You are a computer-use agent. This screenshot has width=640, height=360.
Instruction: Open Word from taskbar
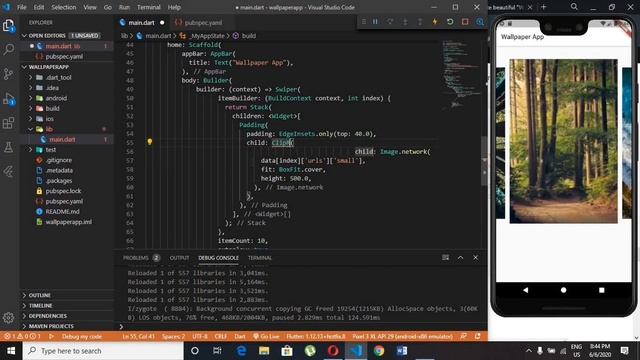click(402, 351)
